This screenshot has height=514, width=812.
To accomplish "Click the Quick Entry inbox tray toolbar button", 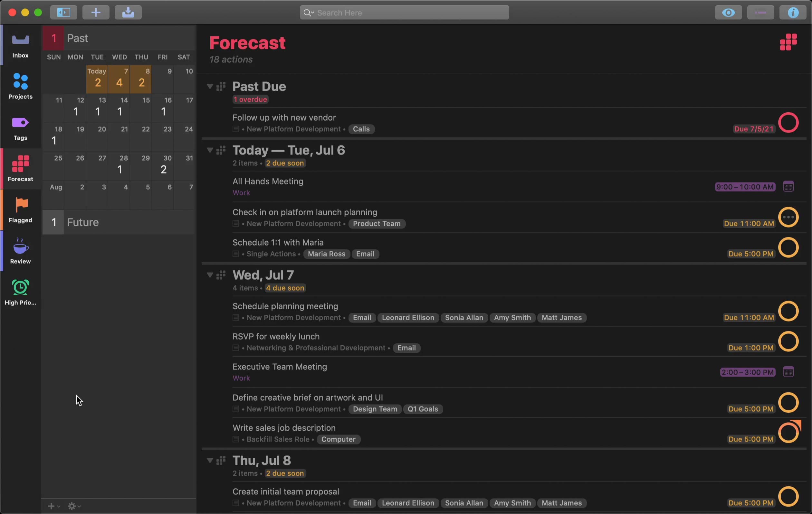I will pyautogui.click(x=128, y=13).
